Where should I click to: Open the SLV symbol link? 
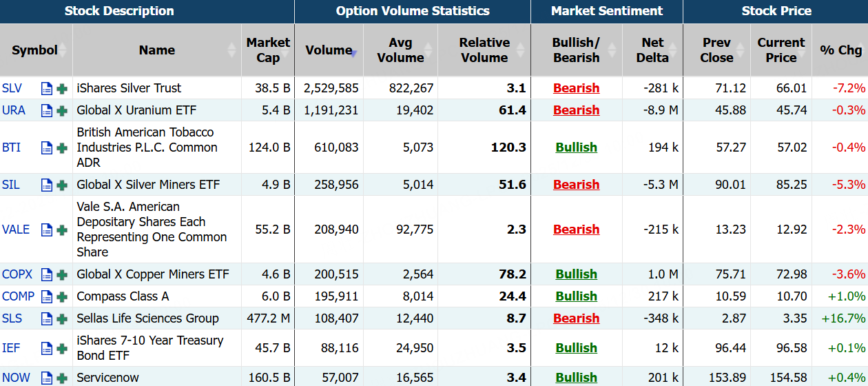[x=12, y=88]
